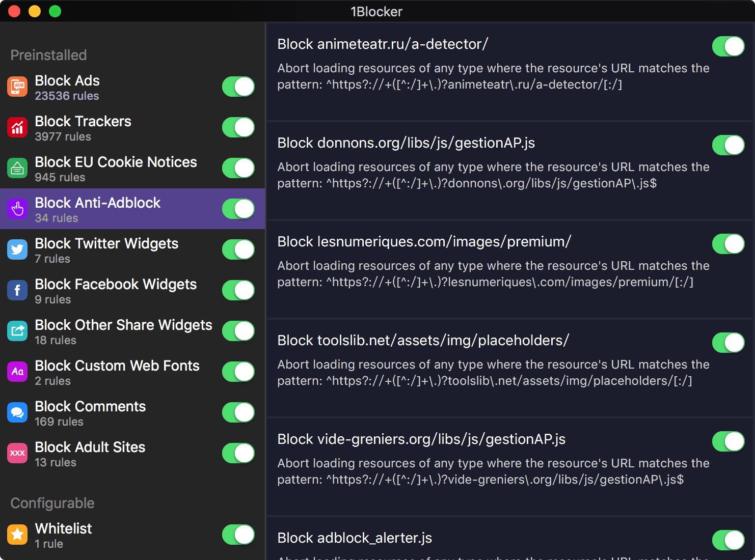Screen dimensions: 755x560
Task: Select the Block Twitter Widgets category
Action: click(132, 249)
